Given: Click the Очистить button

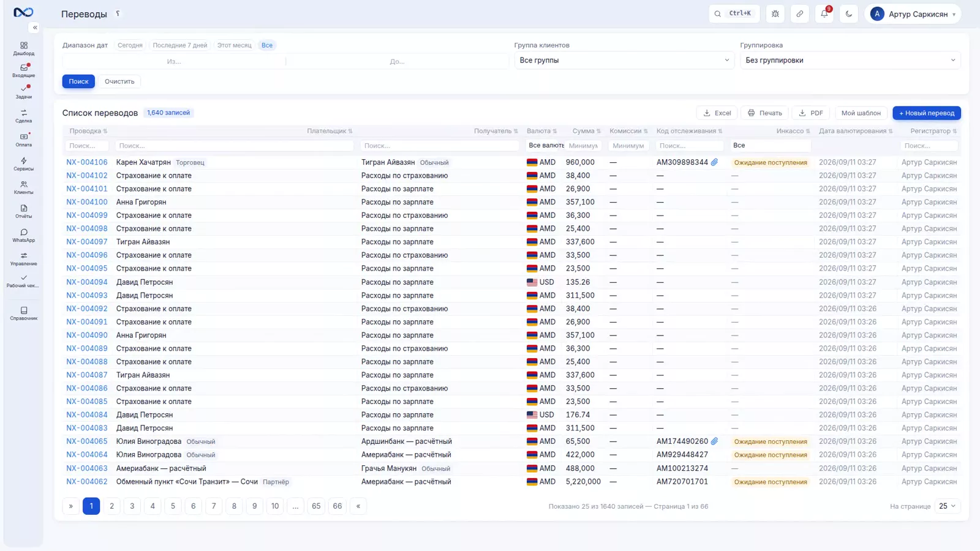Looking at the screenshot, I should [x=119, y=81].
